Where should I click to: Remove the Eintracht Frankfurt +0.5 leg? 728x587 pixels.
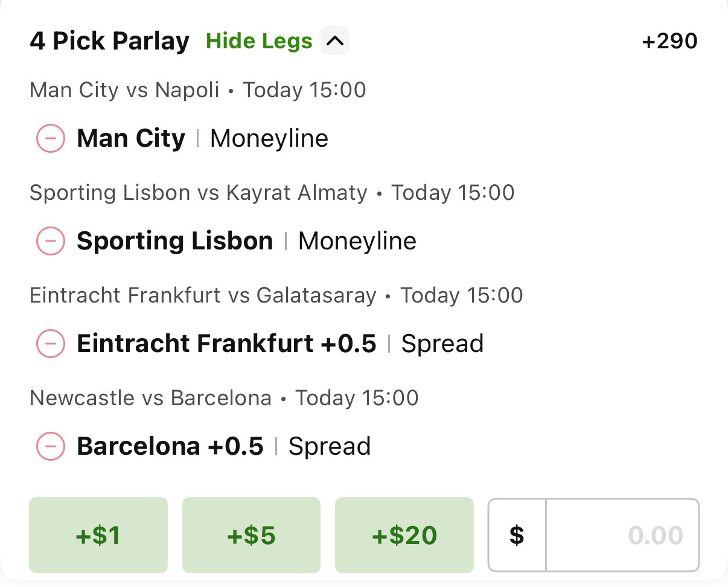coord(51,344)
